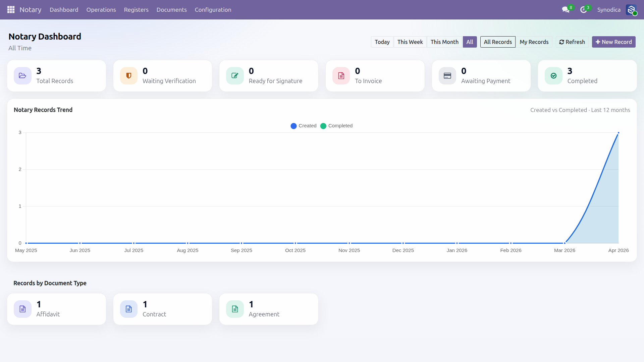Toggle the Completed series legend dot
The width and height of the screenshot is (644, 362).
323,126
